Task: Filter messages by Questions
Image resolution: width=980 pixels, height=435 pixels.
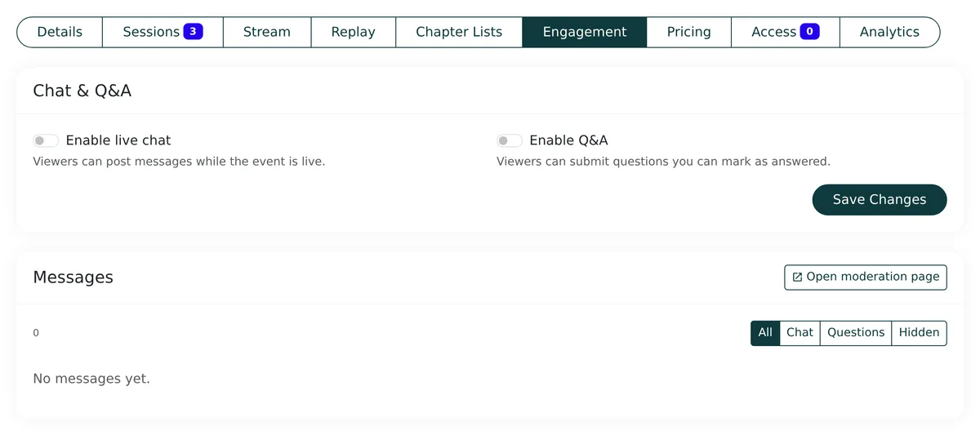Action: (x=856, y=332)
